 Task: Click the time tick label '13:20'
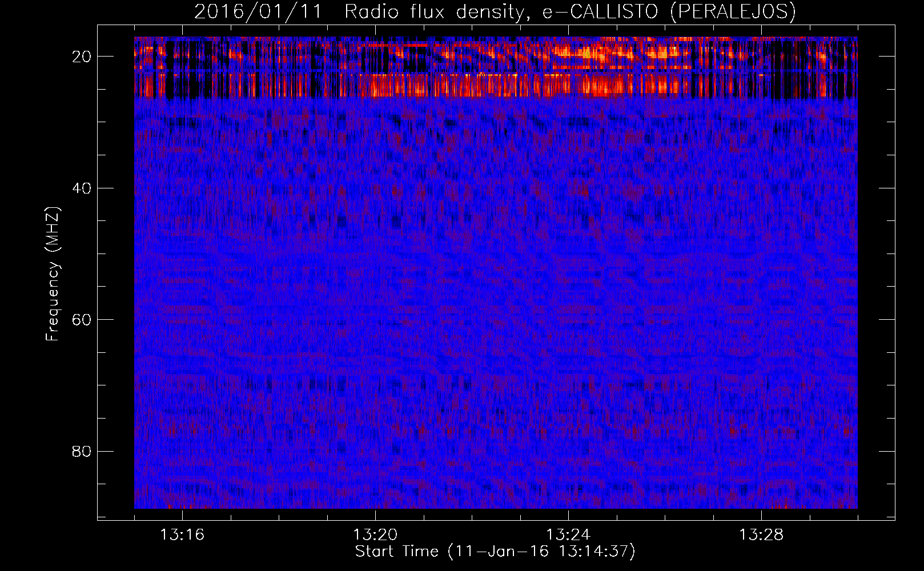[375, 535]
